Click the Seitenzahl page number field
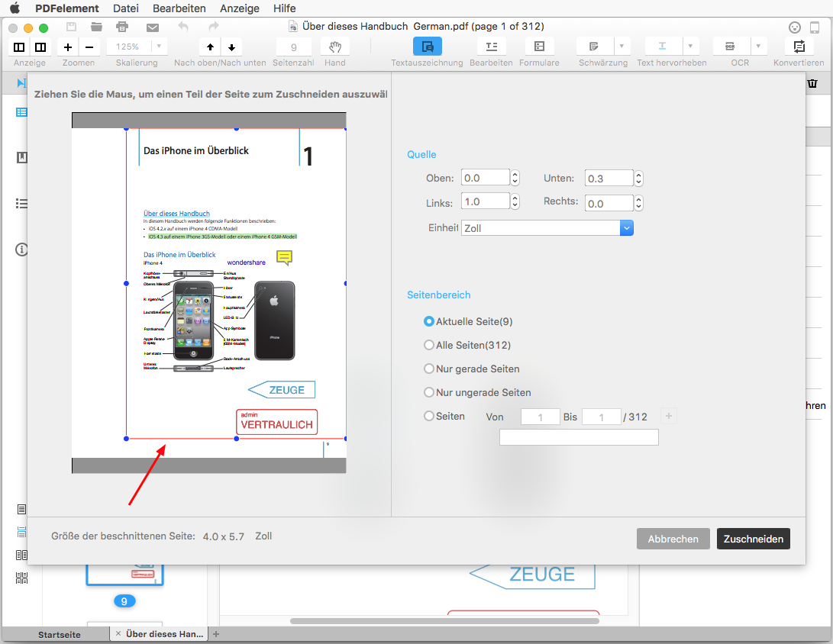 [x=294, y=47]
